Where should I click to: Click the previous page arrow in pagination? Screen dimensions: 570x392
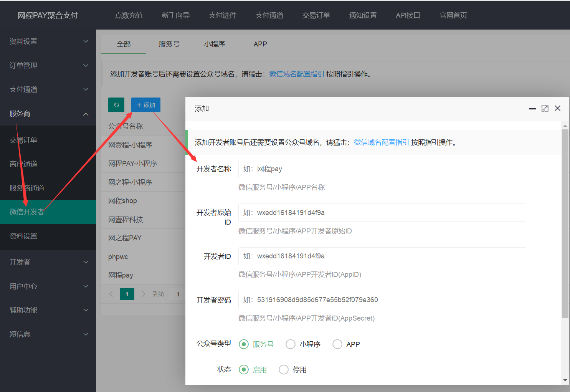111,294
